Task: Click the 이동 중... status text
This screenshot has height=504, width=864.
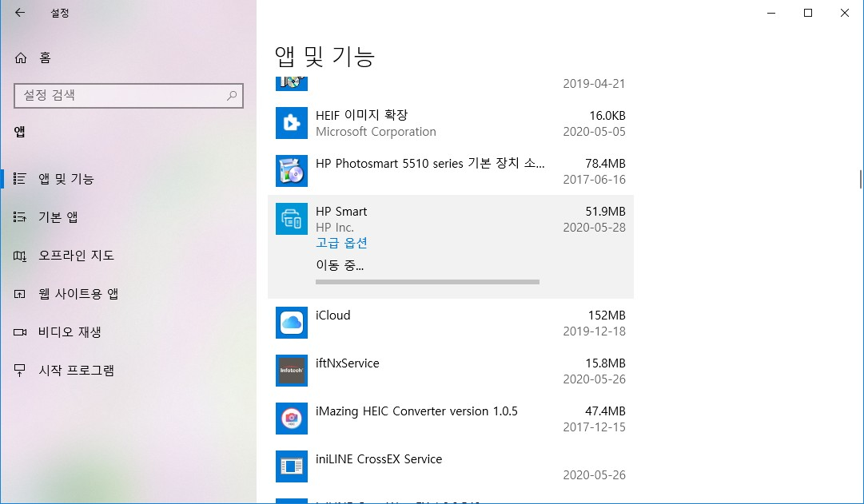Action: (340, 265)
